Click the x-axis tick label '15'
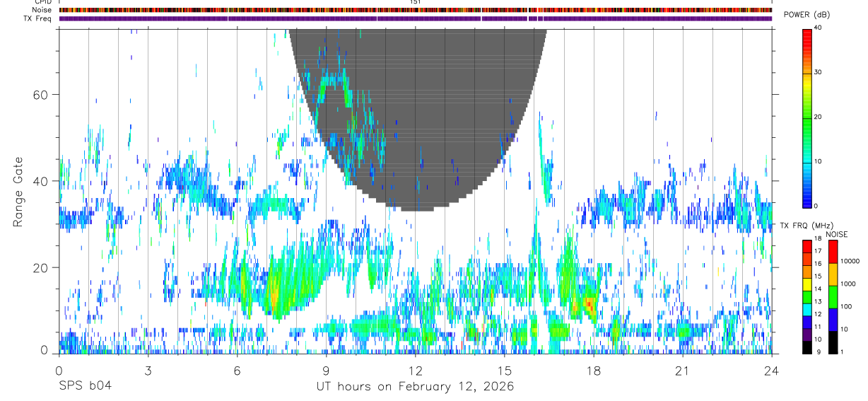The height and width of the screenshot is (401, 868). (504, 371)
